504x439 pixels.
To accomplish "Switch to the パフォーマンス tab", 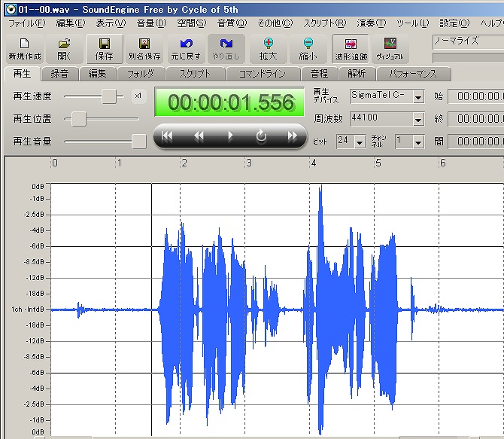I will 413,74.
